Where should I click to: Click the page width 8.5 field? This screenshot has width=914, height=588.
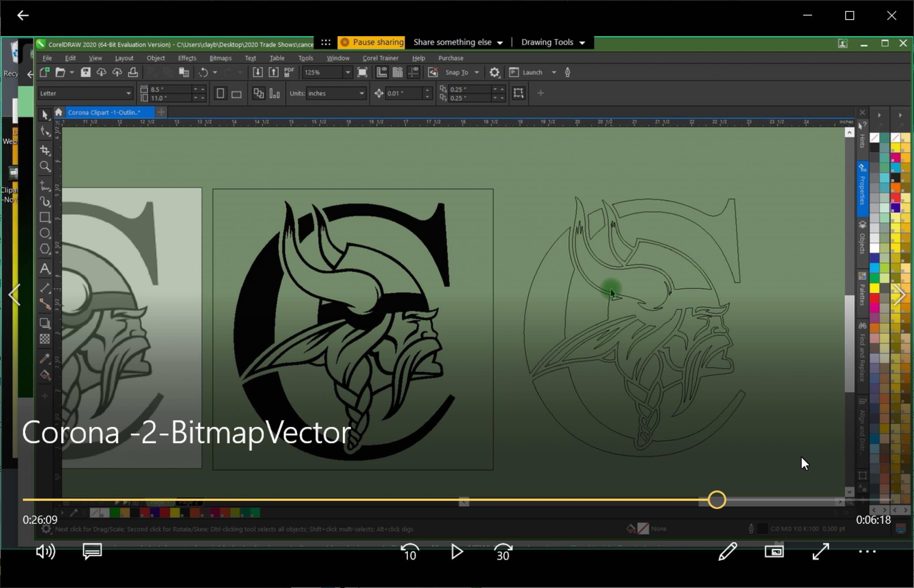pos(170,89)
